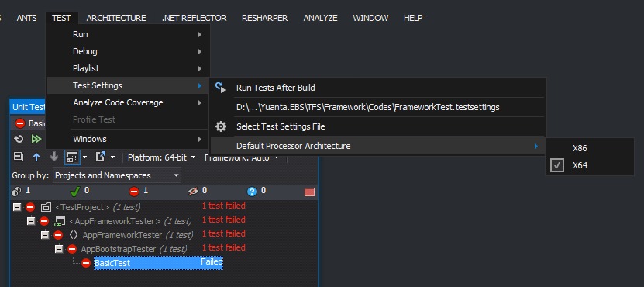Collapse the AppFrameworkTester namespace node

pos(45,235)
